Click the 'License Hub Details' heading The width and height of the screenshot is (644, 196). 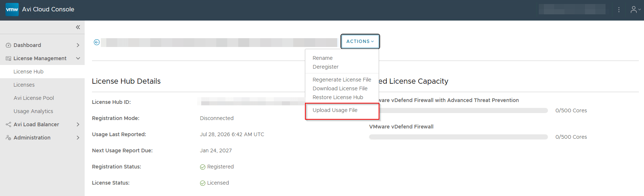tap(126, 81)
